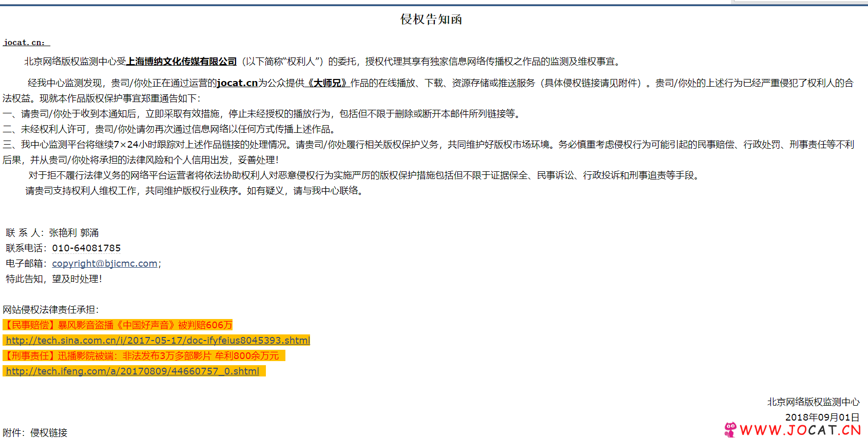Click the 2018年09月01日 date
This screenshot has width=868, height=438.
coord(822,417)
